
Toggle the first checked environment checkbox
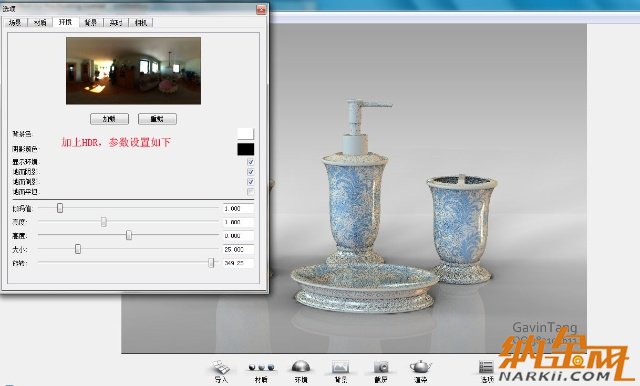(x=251, y=162)
